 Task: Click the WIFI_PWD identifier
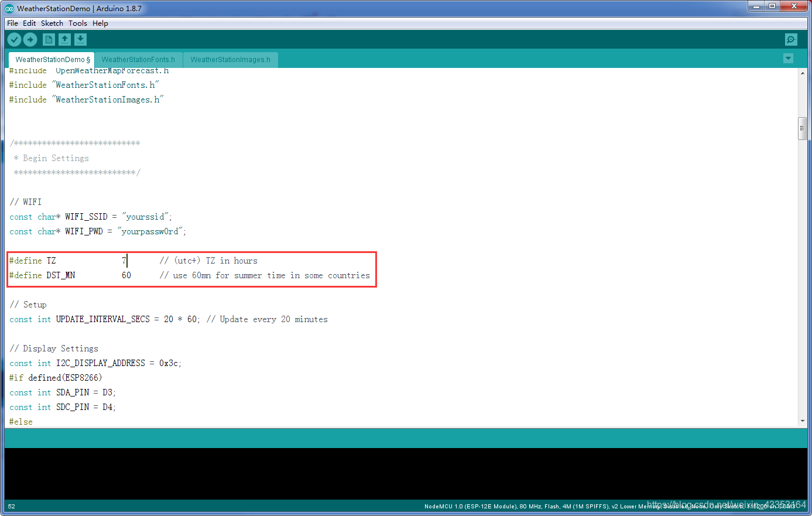coord(84,231)
